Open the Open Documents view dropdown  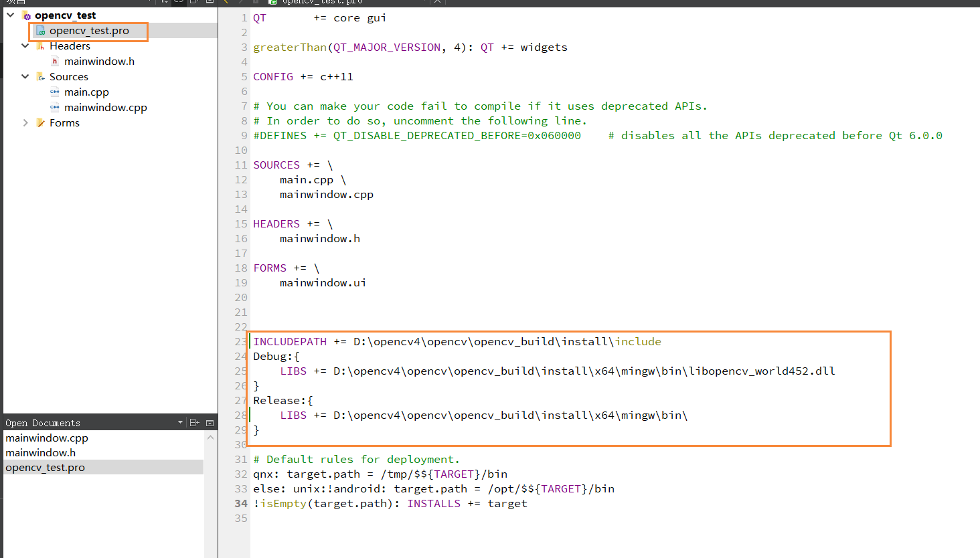pos(180,423)
